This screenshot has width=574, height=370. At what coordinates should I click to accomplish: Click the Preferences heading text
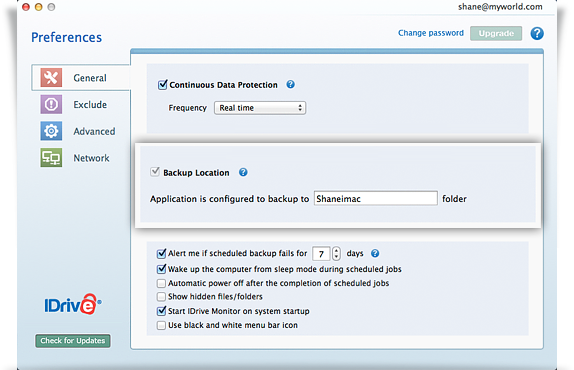pyautogui.click(x=66, y=37)
